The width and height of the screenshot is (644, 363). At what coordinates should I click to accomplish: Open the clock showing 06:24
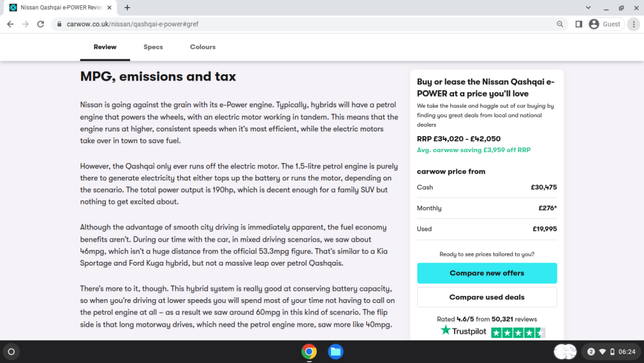(627, 351)
